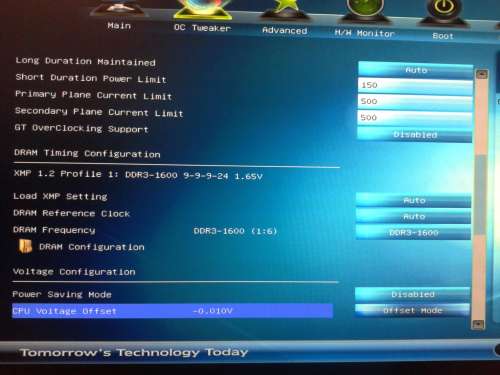Click the DDR3-1600 (1:6) frequency value

[x=235, y=231]
